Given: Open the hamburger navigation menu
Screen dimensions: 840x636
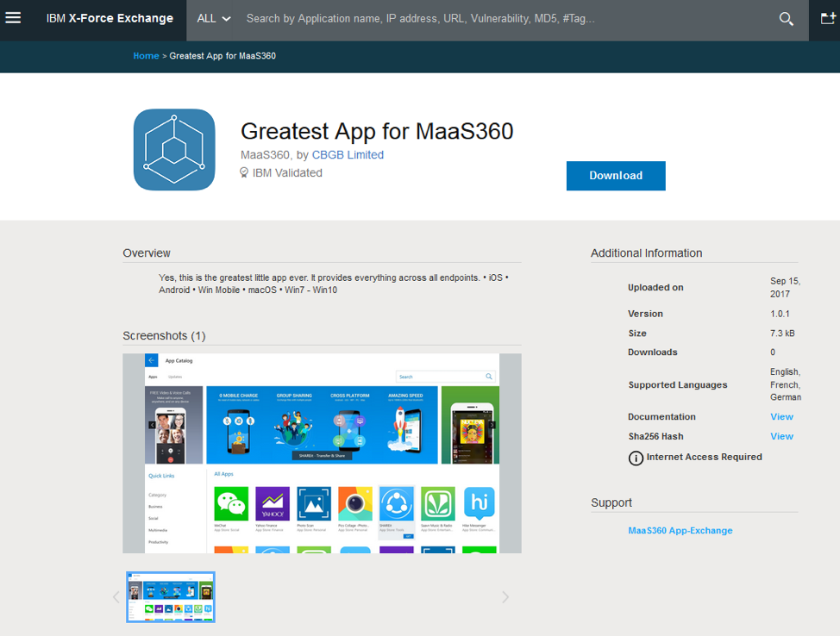Looking at the screenshot, I should 13,18.
